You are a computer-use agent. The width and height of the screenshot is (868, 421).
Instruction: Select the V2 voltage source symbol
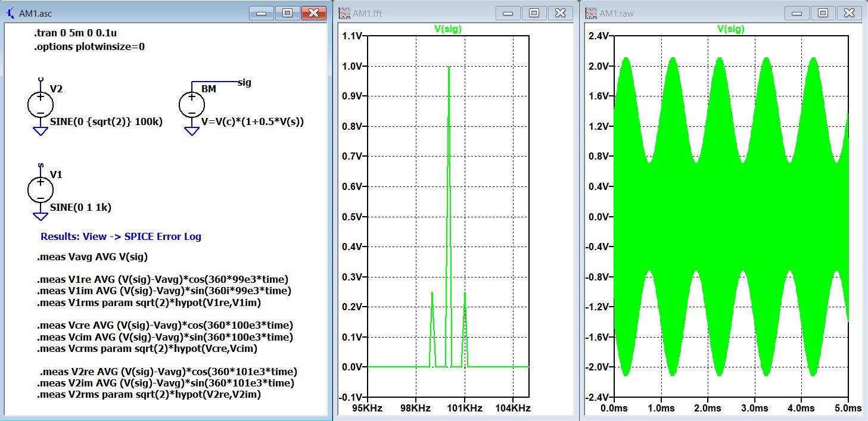[x=41, y=105]
